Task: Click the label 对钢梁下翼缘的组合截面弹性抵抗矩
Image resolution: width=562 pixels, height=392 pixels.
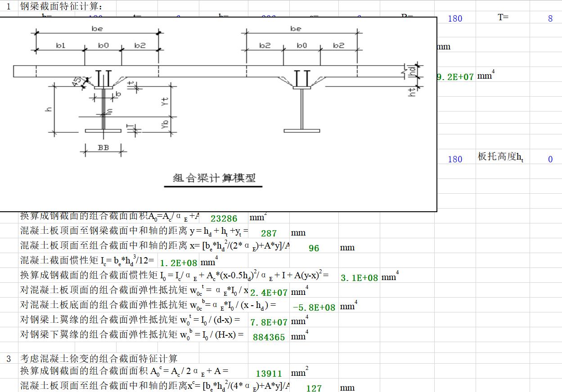Action: point(132,334)
